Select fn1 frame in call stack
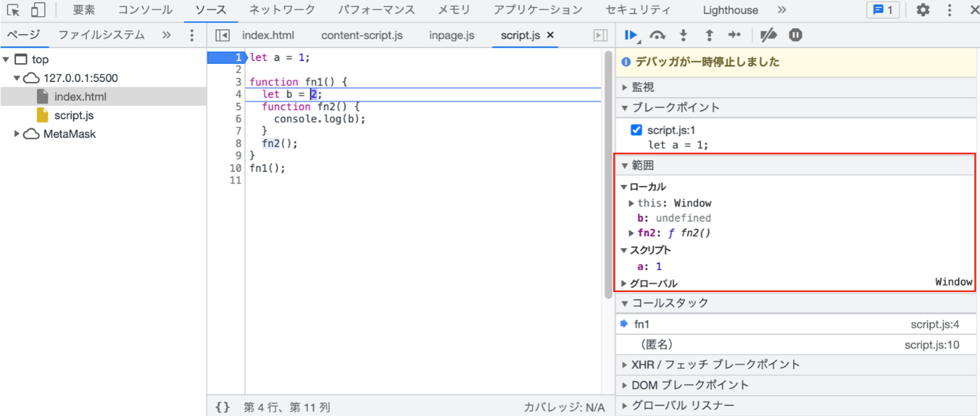This screenshot has height=416, width=980. coord(796,324)
